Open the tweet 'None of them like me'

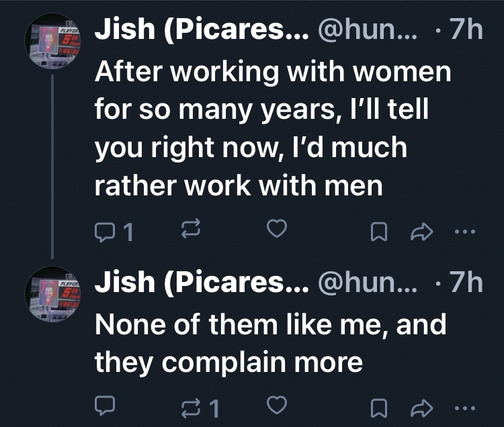tap(269, 342)
